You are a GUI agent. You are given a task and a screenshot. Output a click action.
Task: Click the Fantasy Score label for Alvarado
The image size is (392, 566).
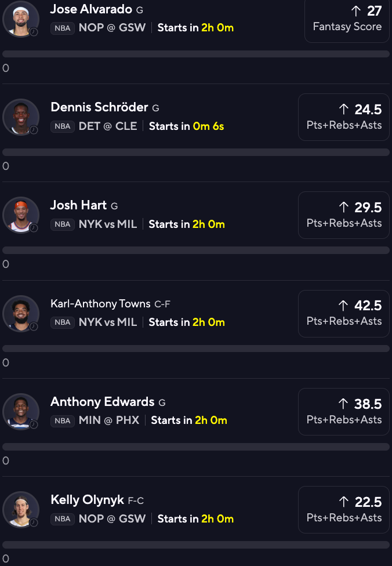point(347,27)
